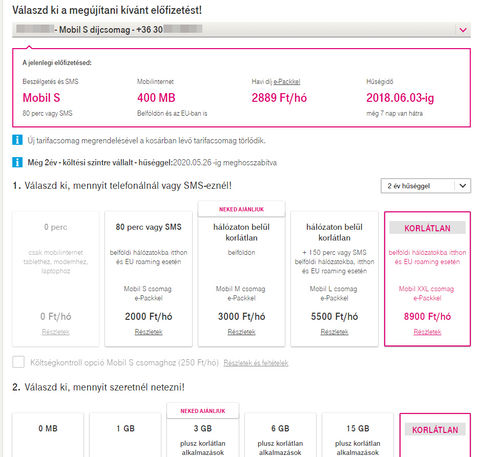The image size is (480, 457).
Task: Click the '2018.06.03-ig' loyalty date
Action: point(400,98)
